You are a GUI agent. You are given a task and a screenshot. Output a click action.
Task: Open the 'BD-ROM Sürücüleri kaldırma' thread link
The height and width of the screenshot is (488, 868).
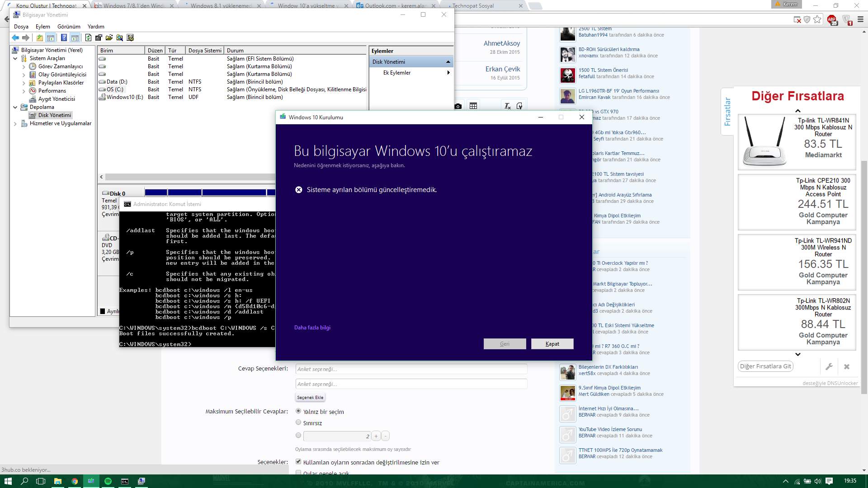609,49
